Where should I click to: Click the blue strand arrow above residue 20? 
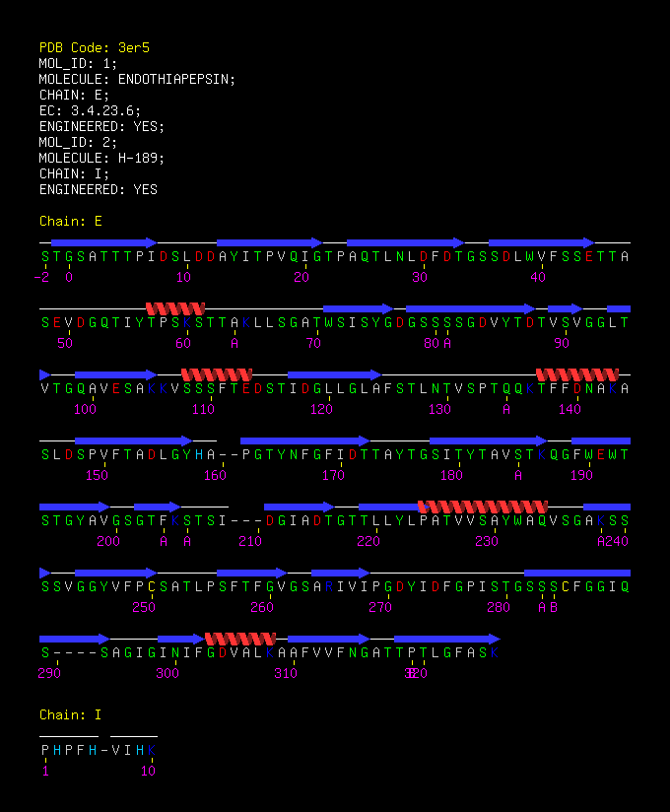(x=270, y=242)
